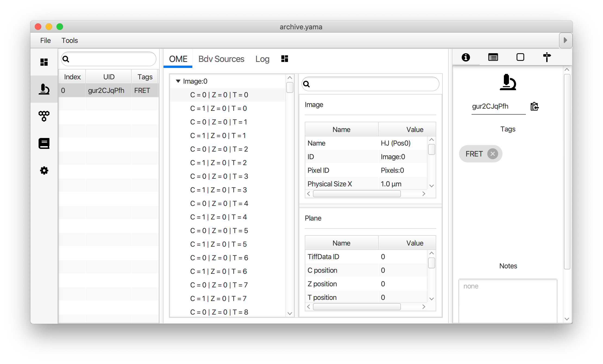Select the gur2CJqPfh row in the table
The height and width of the screenshot is (364, 603).
coord(109,90)
